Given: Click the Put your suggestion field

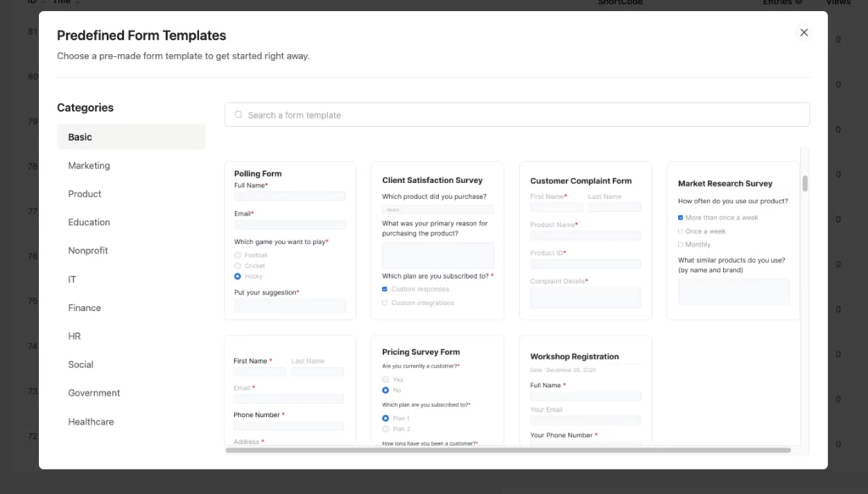Looking at the screenshot, I should pos(290,305).
